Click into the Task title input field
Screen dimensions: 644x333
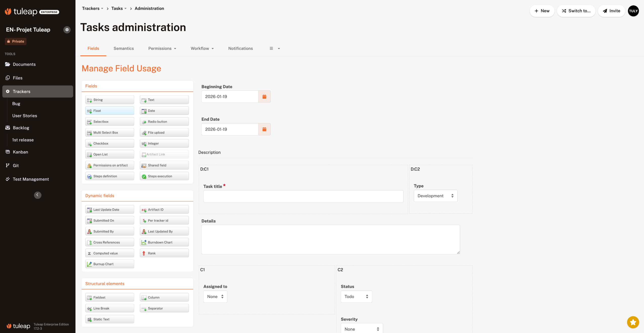[303, 196]
